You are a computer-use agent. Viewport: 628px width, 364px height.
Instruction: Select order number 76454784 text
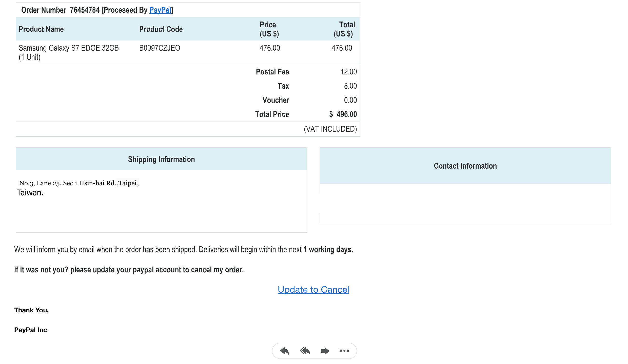coord(85,10)
